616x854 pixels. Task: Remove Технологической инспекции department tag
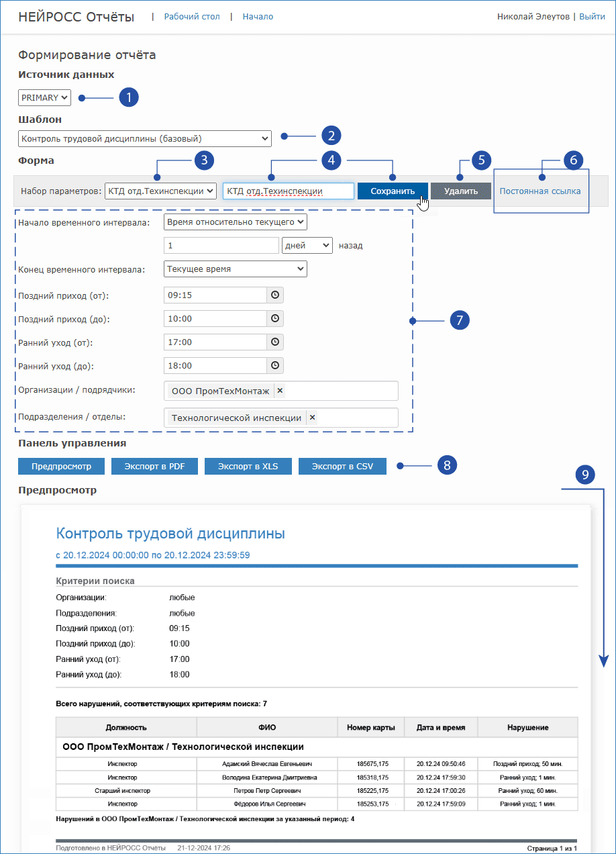coord(312,418)
